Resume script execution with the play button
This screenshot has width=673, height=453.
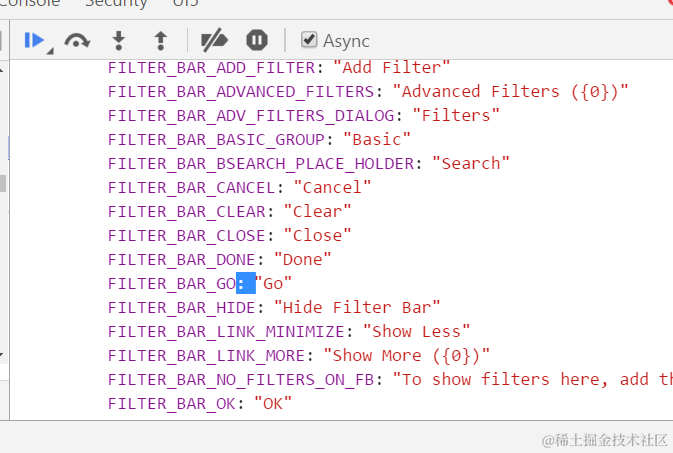tap(34, 41)
